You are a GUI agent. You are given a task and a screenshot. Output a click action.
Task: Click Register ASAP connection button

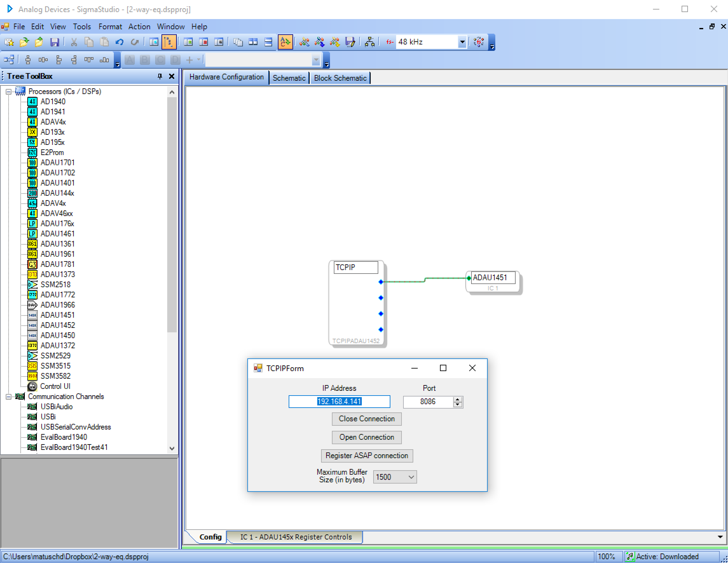tap(367, 455)
